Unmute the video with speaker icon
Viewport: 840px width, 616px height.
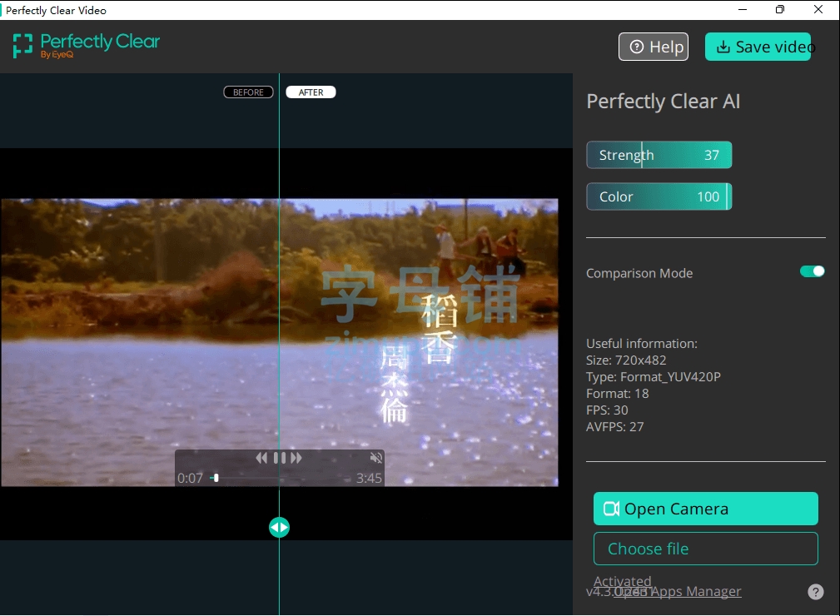[376, 458]
